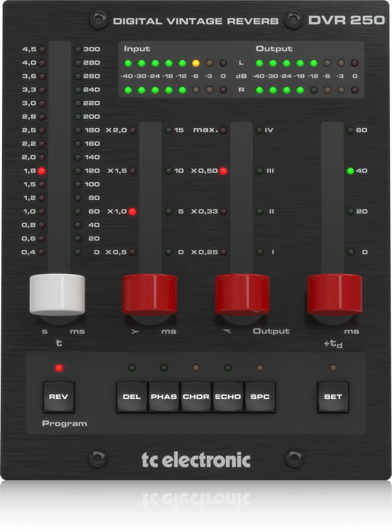Click the lit 1,8 seconds LED

coord(42,171)
